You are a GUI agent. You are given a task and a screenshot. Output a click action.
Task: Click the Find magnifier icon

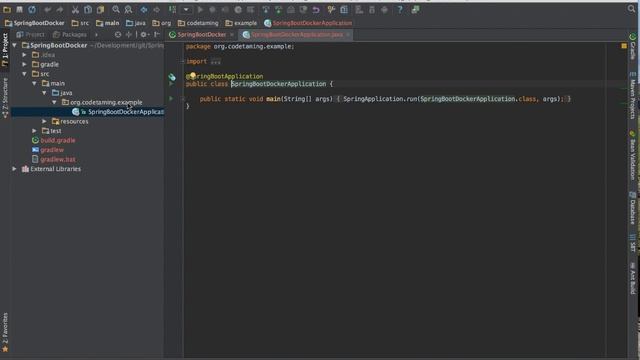(116, 9)
